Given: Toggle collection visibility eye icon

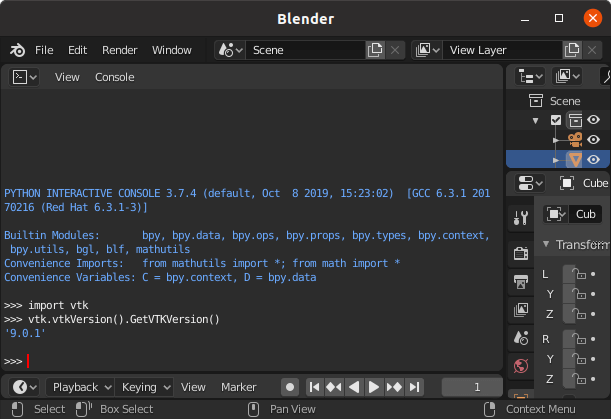Looking at the screenshot, I should click(x=593, y=120).
